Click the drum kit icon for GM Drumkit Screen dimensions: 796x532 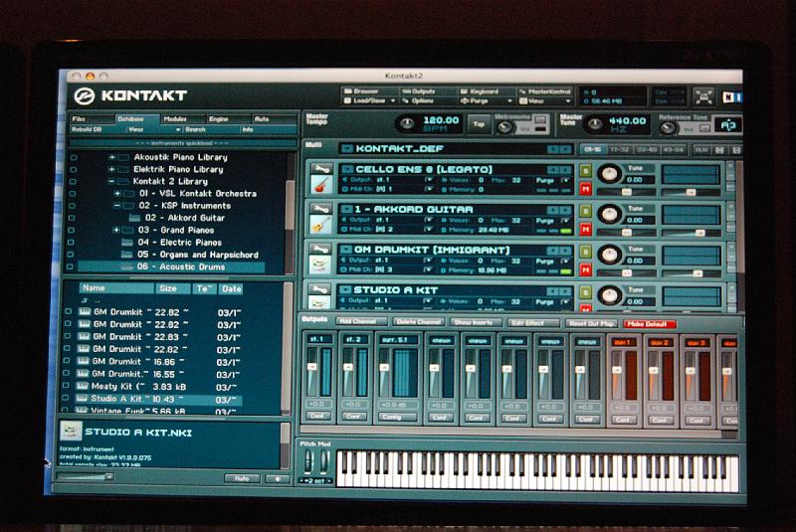point(320,266)
